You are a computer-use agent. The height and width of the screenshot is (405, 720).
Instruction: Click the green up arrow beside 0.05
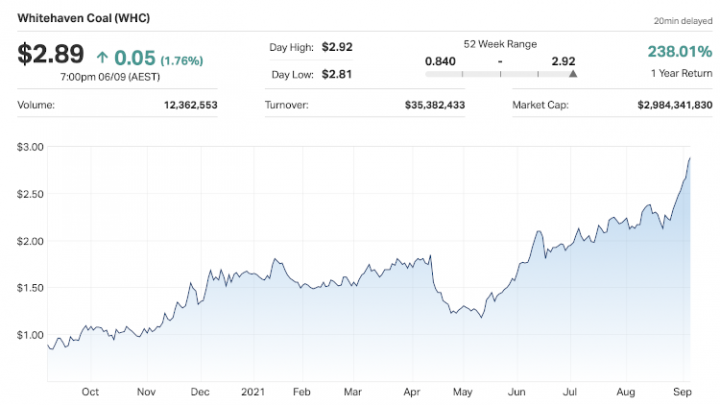pos(102,57)
